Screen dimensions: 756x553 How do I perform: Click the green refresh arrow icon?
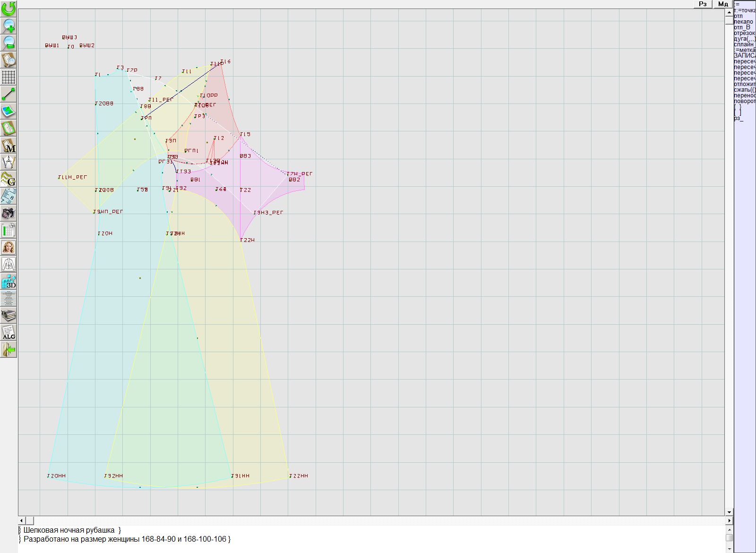(x=9, y=8)
